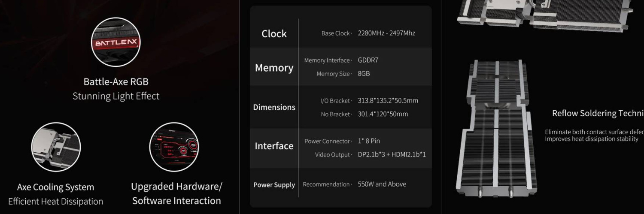Click the Power Supply row label

coord(274,185)
